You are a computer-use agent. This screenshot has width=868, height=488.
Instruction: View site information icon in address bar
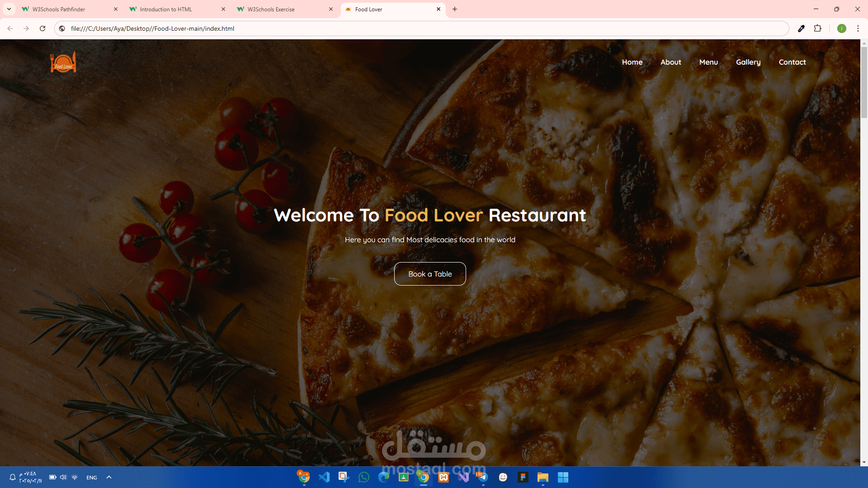62,28
